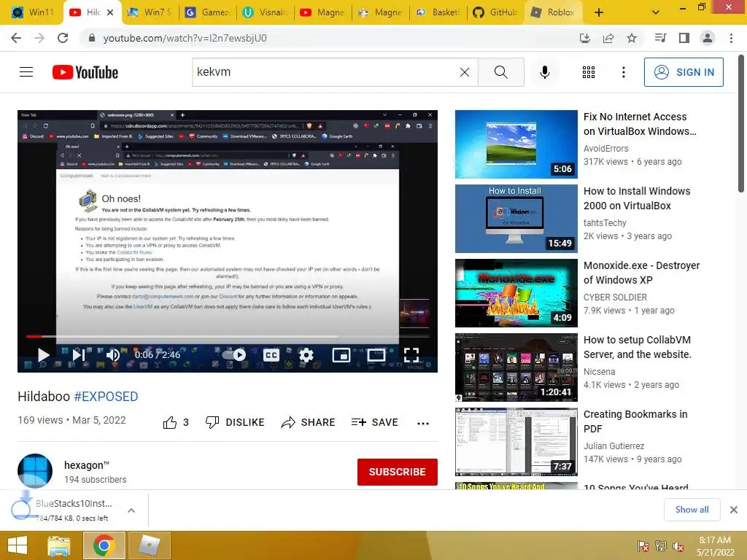Screen dimensions: 747x560
Task: Seek on the video progress bar
Action: pos(228,336)
